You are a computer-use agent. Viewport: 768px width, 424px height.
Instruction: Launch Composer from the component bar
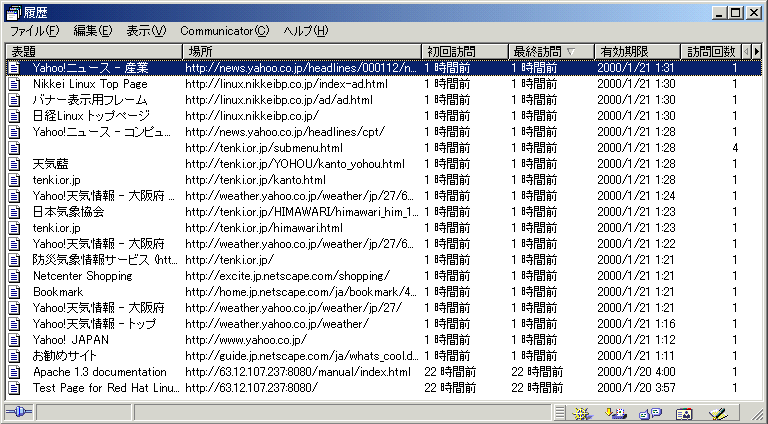point(718,413)
